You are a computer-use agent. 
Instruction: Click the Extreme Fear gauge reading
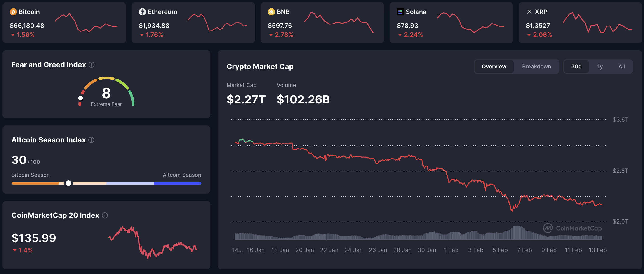click(x=106, y=104)
